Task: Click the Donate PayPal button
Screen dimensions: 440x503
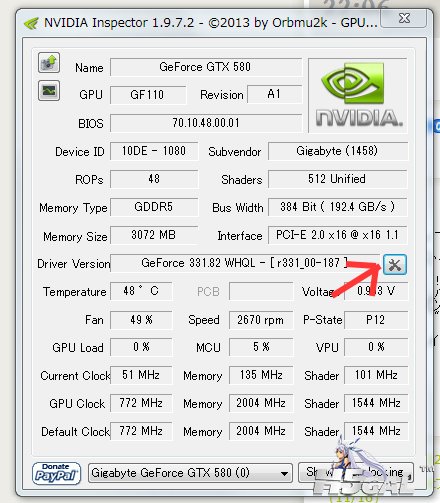Action: (x=56, y=473)
